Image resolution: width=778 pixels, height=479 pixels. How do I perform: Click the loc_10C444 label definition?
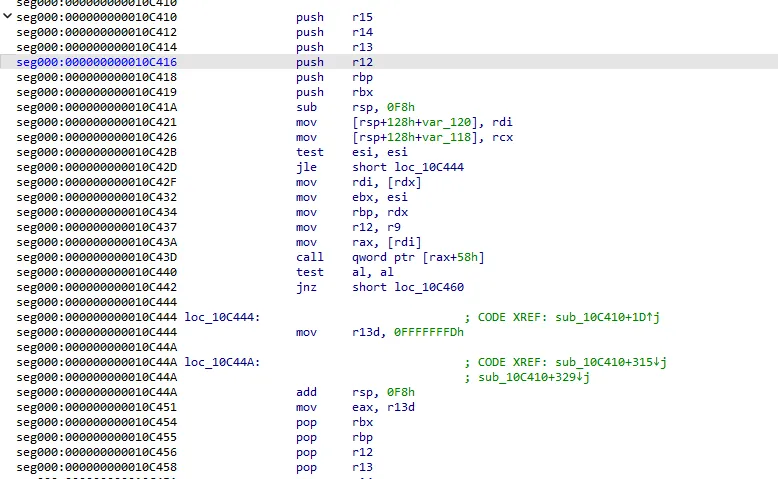click(222, 317)
